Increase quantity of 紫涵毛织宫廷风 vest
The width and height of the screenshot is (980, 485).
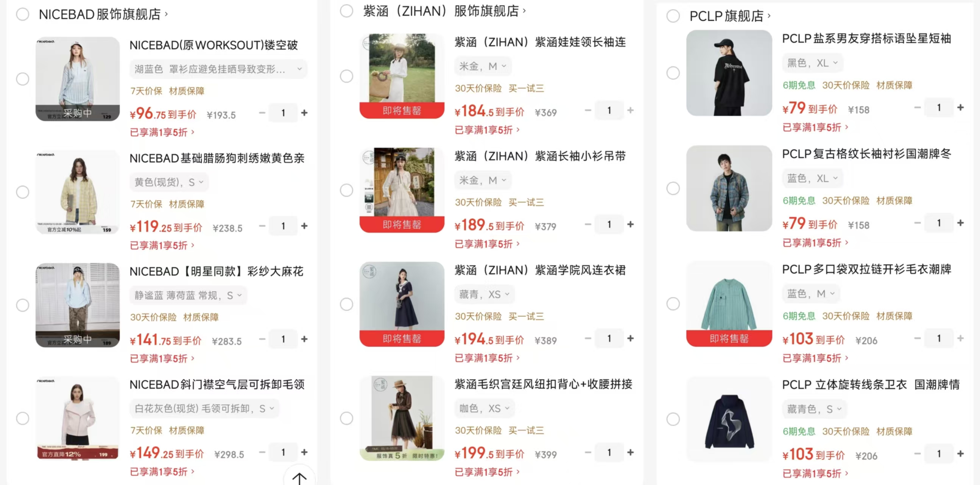tap(630, 452)
